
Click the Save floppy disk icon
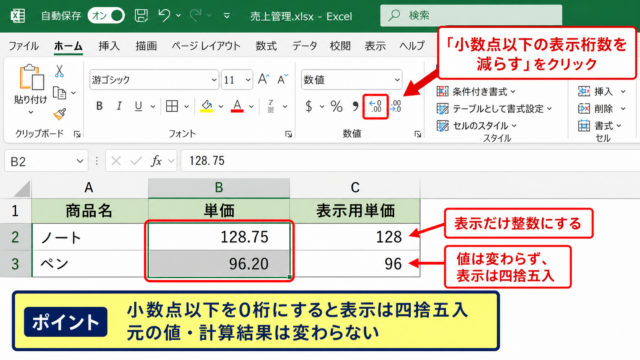click(x=141, y=16)
